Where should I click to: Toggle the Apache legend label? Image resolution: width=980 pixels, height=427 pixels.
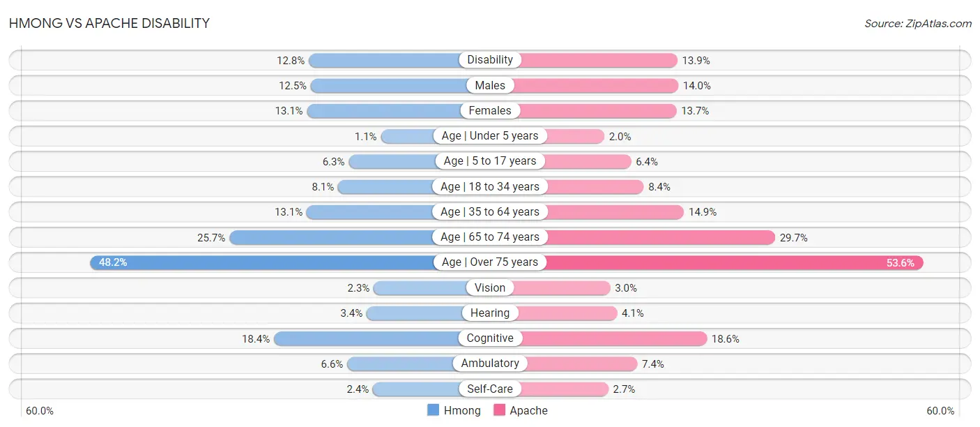[528, 410]
